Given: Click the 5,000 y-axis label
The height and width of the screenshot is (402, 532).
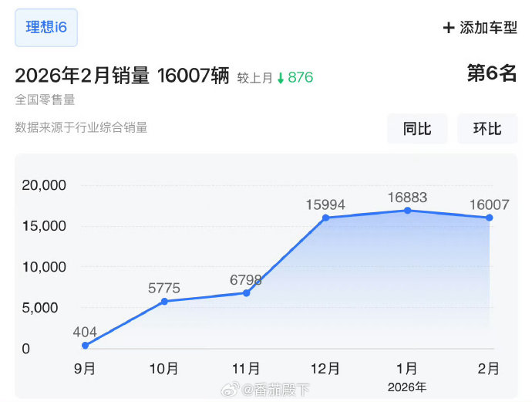Looking at the screenshot, I should pyautogui.click(x=39, y=308).
